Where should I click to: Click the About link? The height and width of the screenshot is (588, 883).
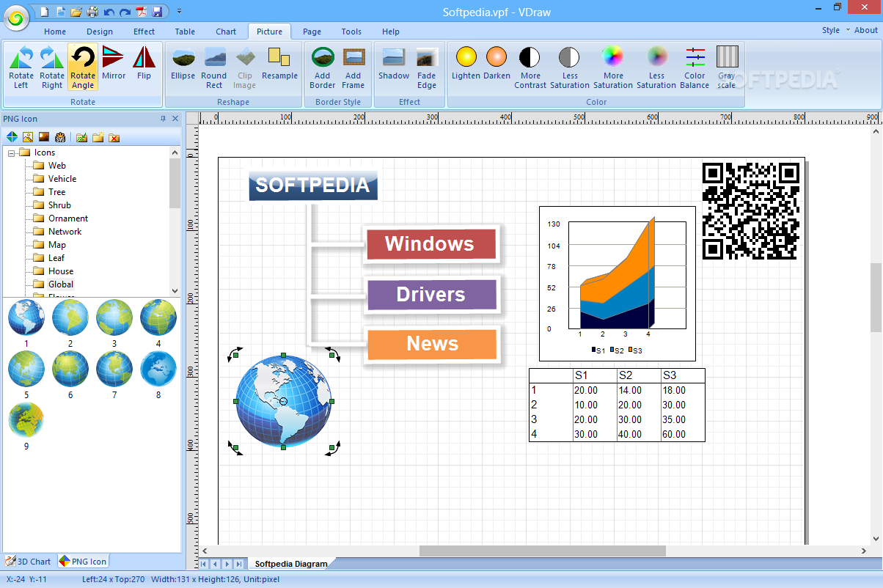tap(866, 30)
